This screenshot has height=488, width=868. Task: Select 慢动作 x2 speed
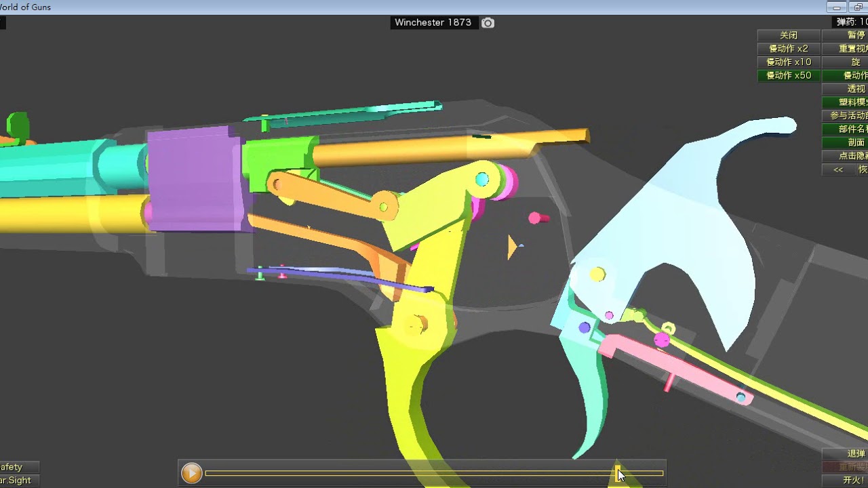pyautogui.click(x=789, y=49)
